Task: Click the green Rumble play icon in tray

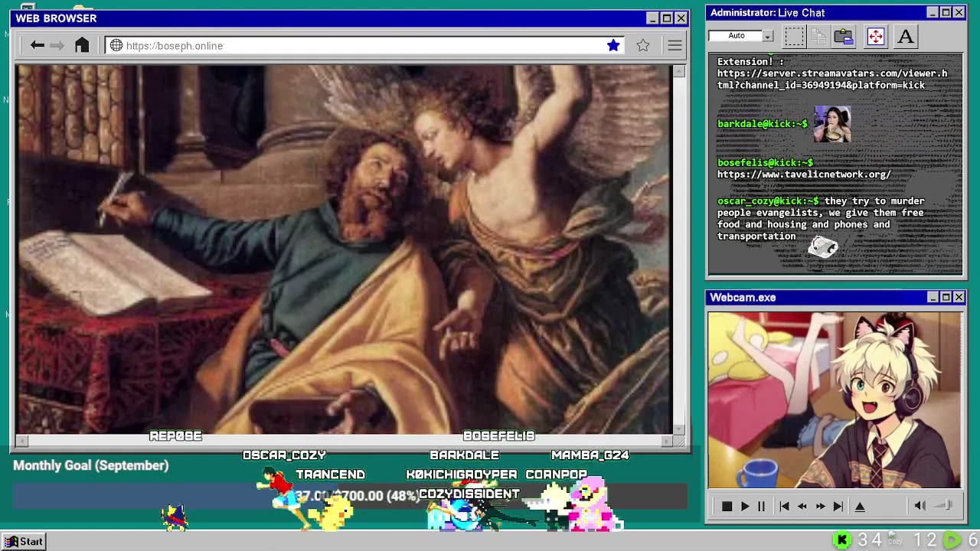Action: [952, 540]
